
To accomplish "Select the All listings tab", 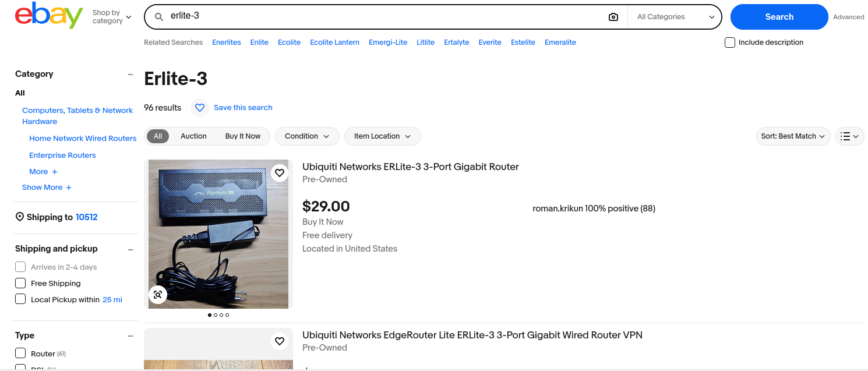I will click(x=158, y=136).
